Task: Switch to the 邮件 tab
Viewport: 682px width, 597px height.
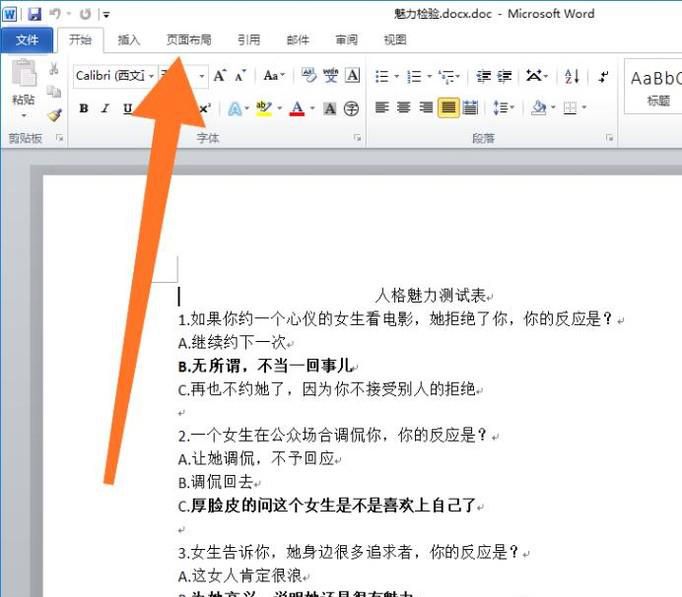Action: point(298,40)
